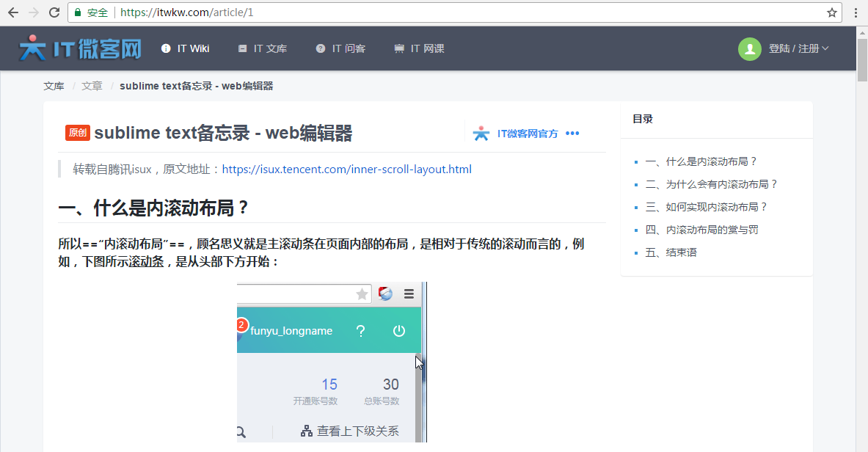Expand the 登陆 / 注册 dropdown
Viewport: 868px width, 452px height.
(x=798, y=48)
